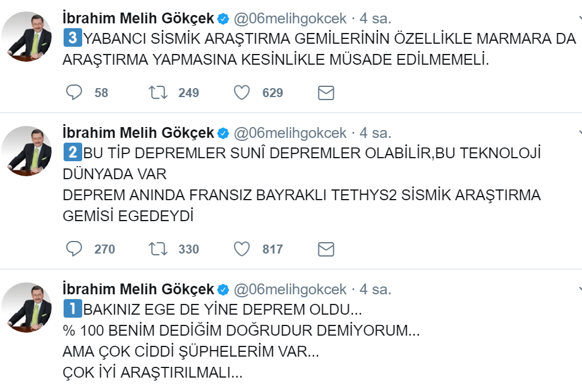Viewport: 582px width, 392px height.
Task: Click the verified badge on the third tweet
Action: [x=223, y=290]
